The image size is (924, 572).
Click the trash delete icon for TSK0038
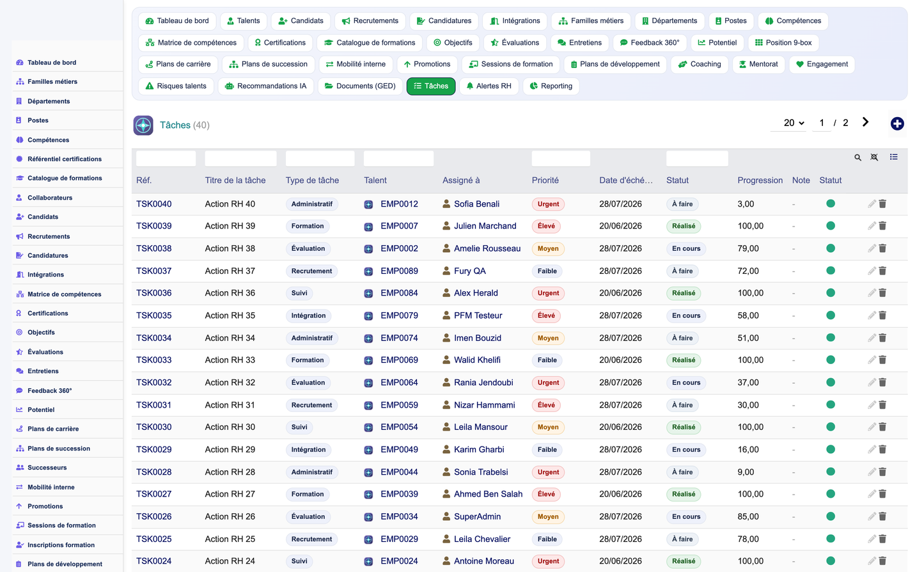pyautogui.click(x=882, y=248)
